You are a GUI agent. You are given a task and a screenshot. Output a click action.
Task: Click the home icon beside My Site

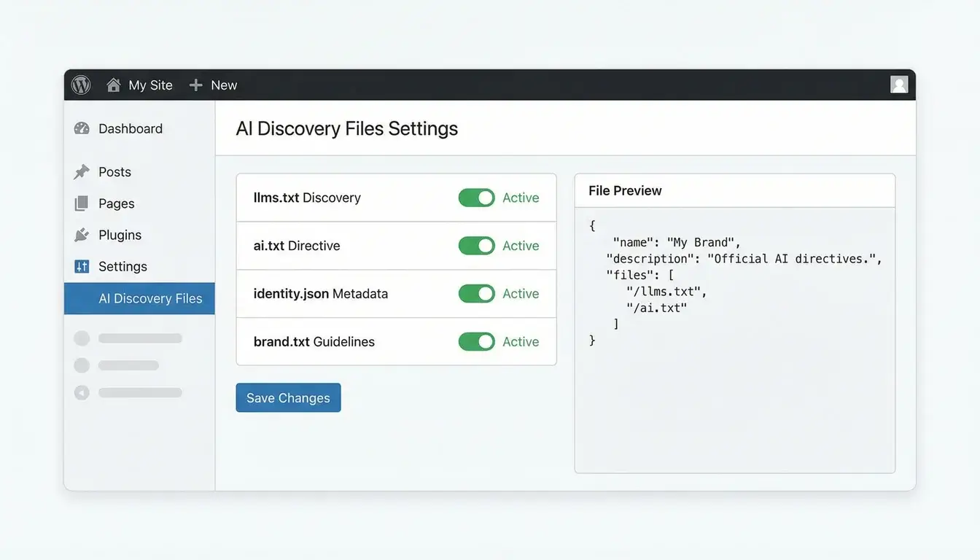click(113, 85)
